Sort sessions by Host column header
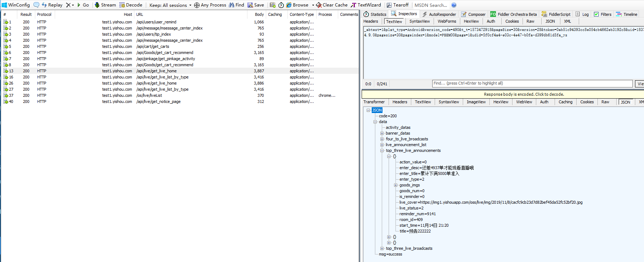This screenshot has width=644, height=262. pos(128,14)
